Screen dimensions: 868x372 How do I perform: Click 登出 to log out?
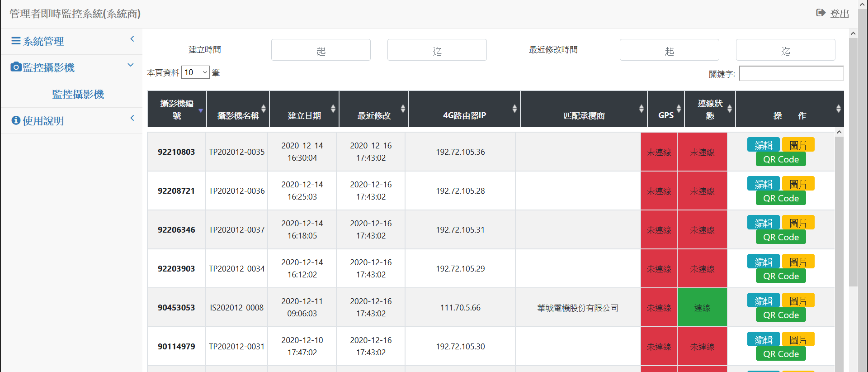pyautogui.click(x=840, y=14)
